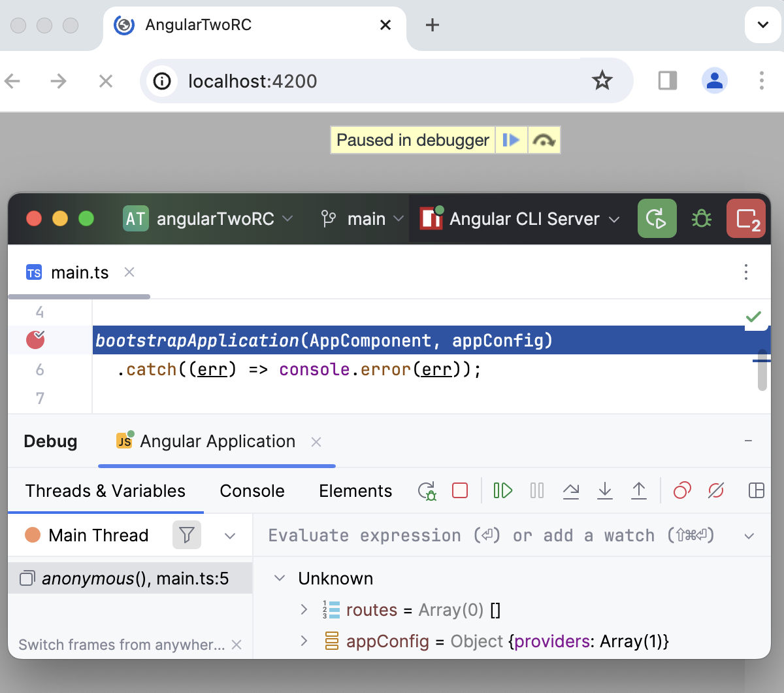Screen dimensions: 784x693
Task: Switch to the Elements tab
Action: [x=355, y=490]
